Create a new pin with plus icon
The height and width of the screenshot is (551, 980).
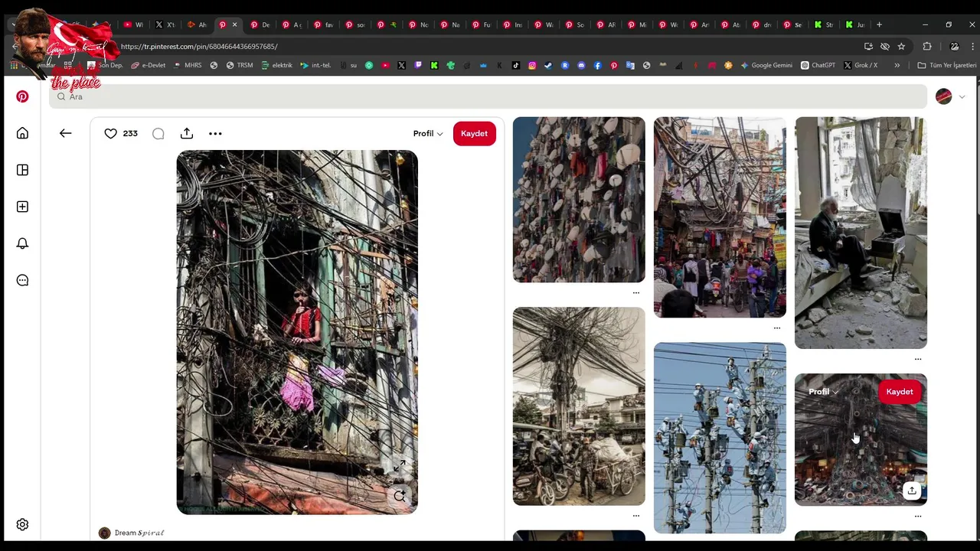coord(22,207)
